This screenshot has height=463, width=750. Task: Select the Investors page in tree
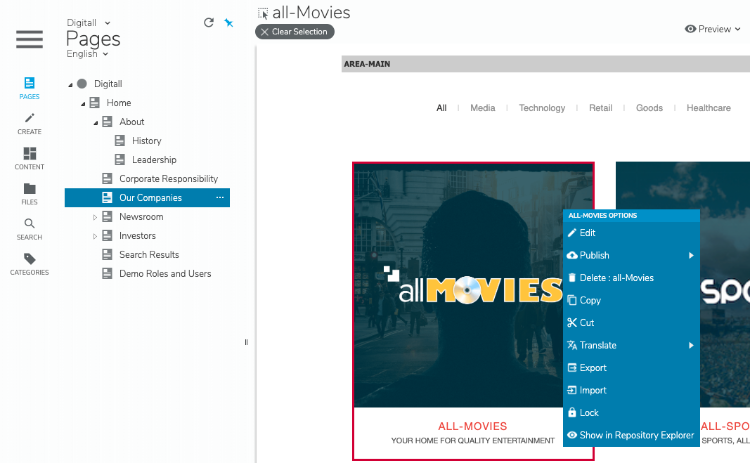click(137, 236)
